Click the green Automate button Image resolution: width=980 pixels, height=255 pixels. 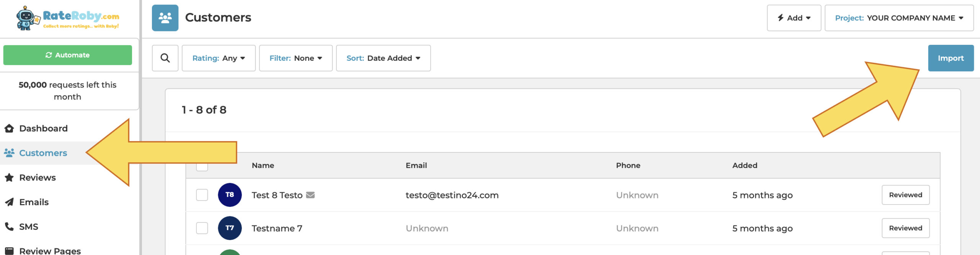point(68,55)
